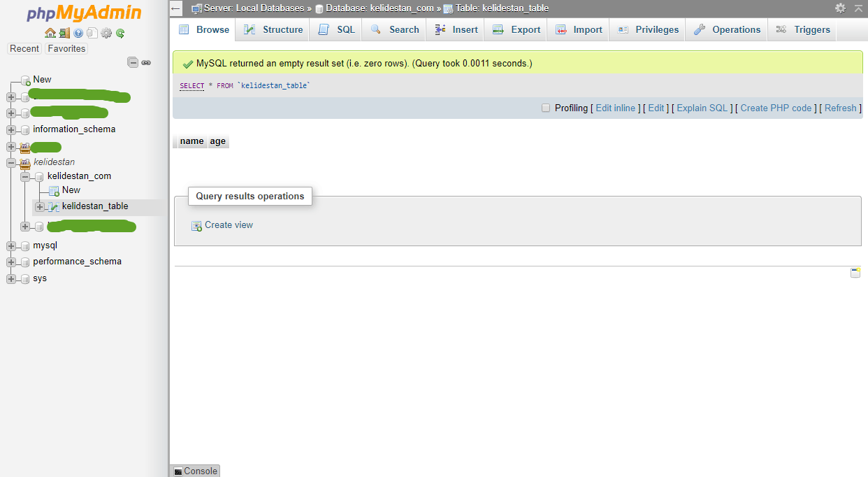Open the Recent tables button
The width and height of the screenshot is (868, 477).
point(24,48)
